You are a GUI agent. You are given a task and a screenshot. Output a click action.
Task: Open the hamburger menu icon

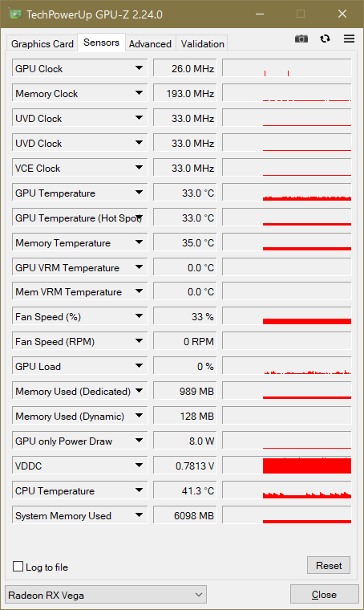[x=350, y=39]
